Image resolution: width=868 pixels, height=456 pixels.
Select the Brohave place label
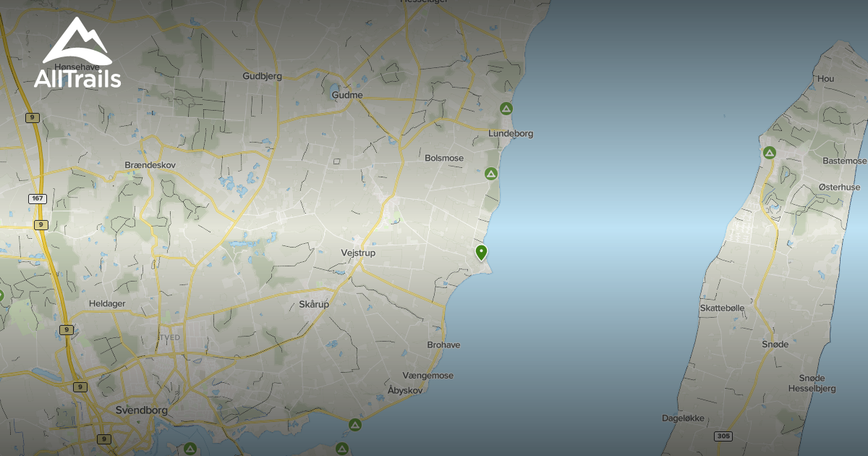coord(443,345)
